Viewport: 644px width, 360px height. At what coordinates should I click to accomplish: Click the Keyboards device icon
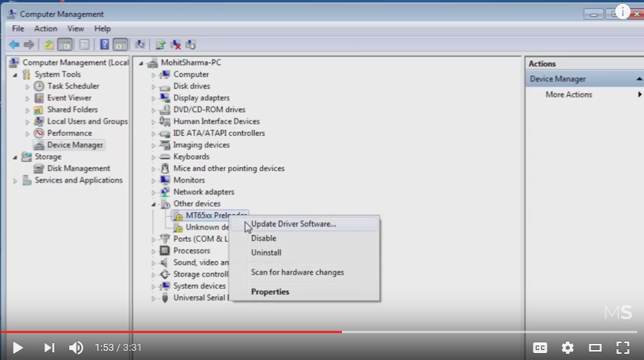point(165,157)
